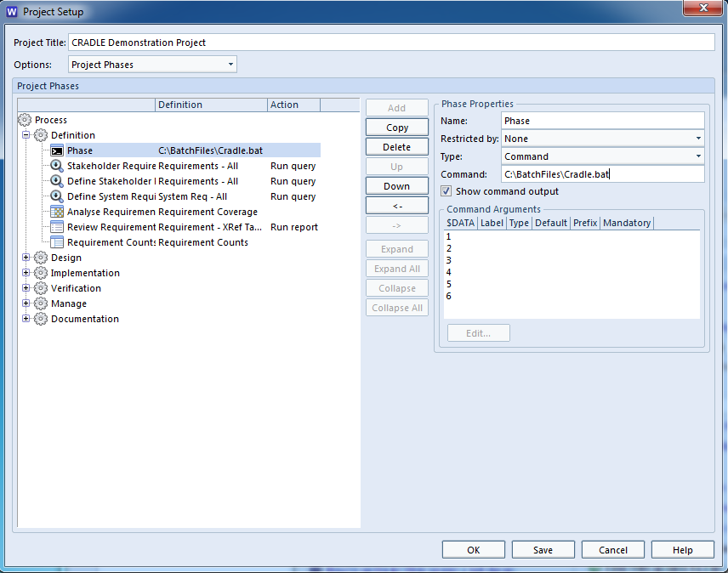Click the Mandatory column header
The width and height of the screenshot is (728, 573).
point(627,224)
